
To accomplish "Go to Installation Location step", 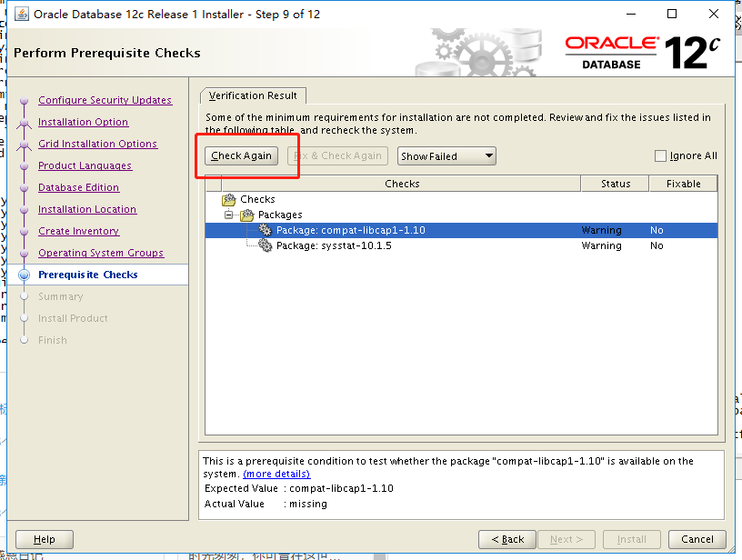I will tap(87, 209).
